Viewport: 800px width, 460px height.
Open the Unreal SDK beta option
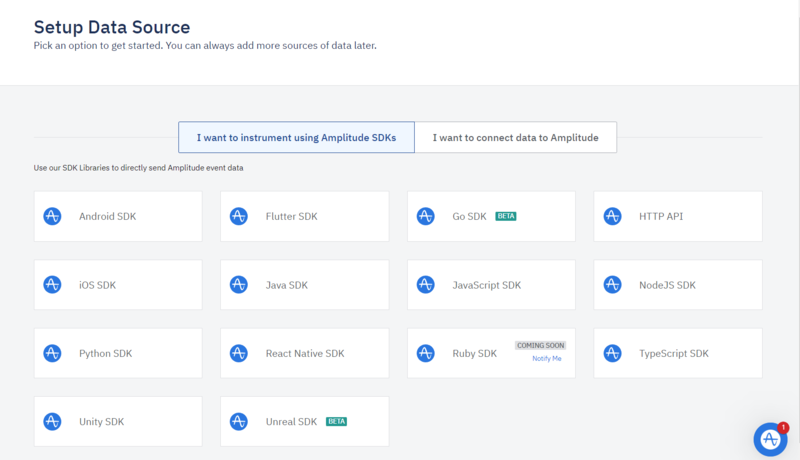[x=304, y=422]
